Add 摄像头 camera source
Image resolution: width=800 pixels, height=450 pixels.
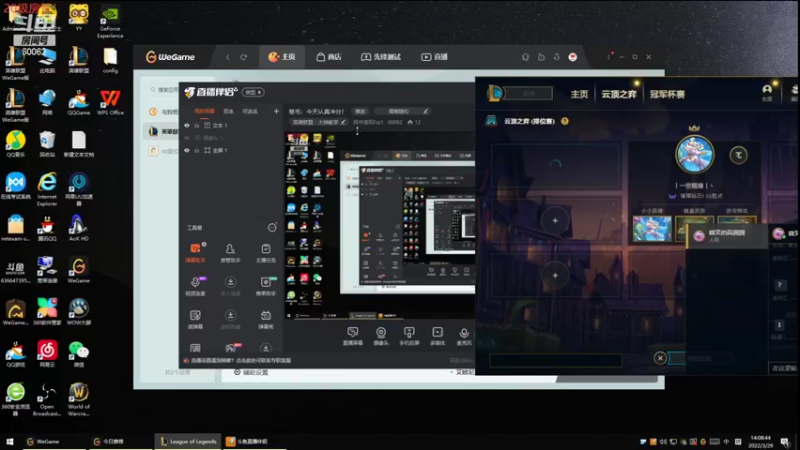pyautogui.click(x=381, y=336)
